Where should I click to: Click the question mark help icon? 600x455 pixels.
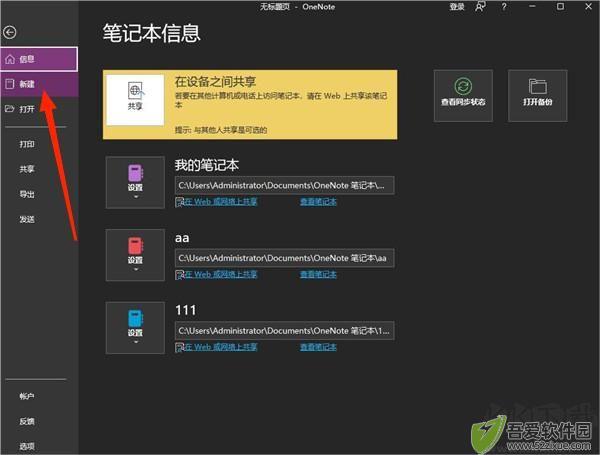504,7
